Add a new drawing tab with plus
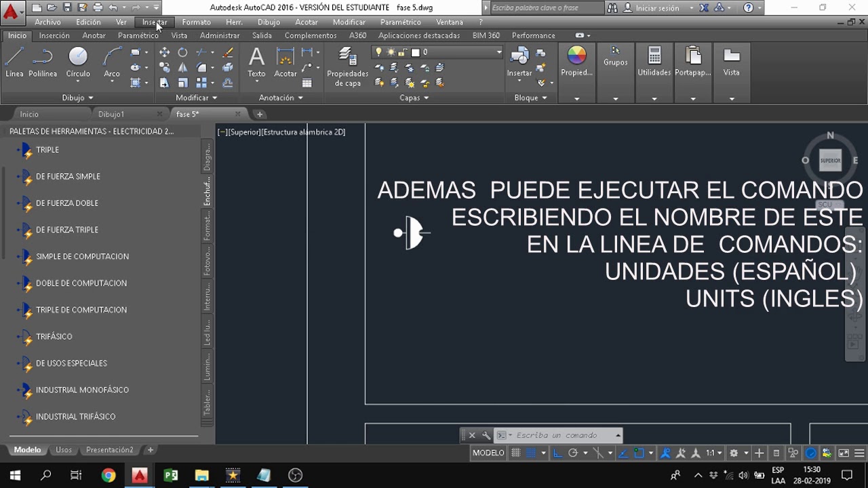Screen dimensions: 868x488 pos(259,114)
